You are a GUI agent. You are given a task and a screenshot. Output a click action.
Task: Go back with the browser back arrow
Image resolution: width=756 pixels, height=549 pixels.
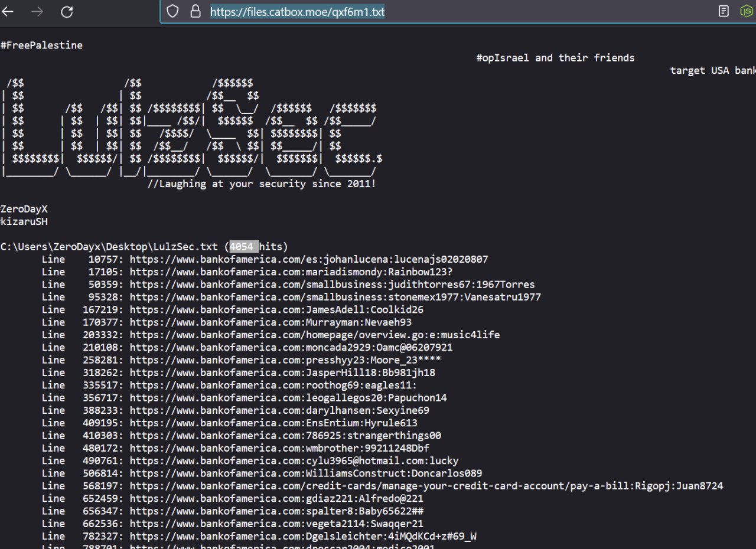(8, 11)
